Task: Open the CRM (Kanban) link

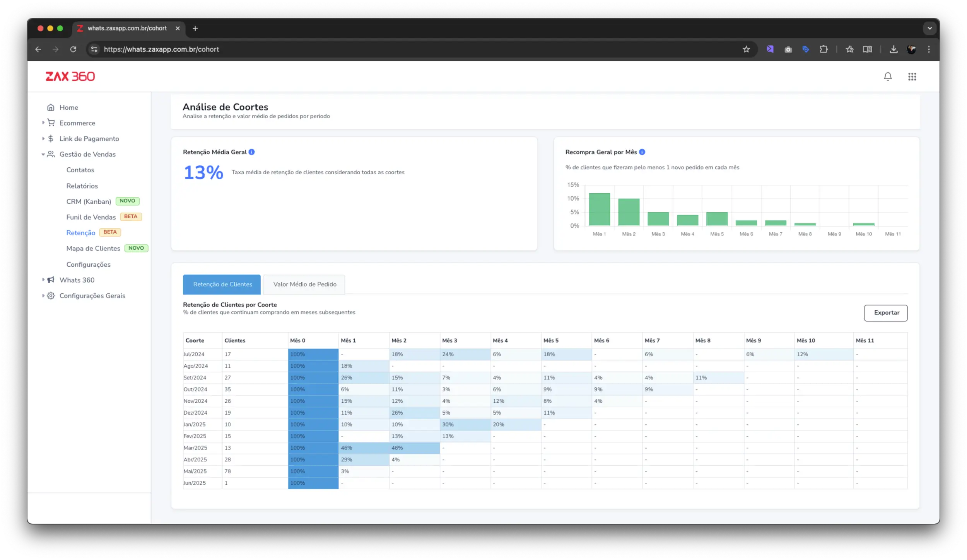Action: click(89, 201)
